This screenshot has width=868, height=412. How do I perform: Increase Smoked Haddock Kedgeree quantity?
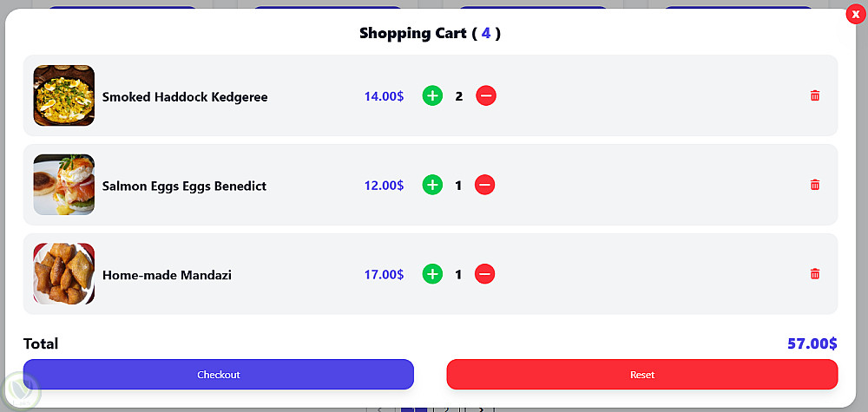pyautogui.click(x=432, y=96)
